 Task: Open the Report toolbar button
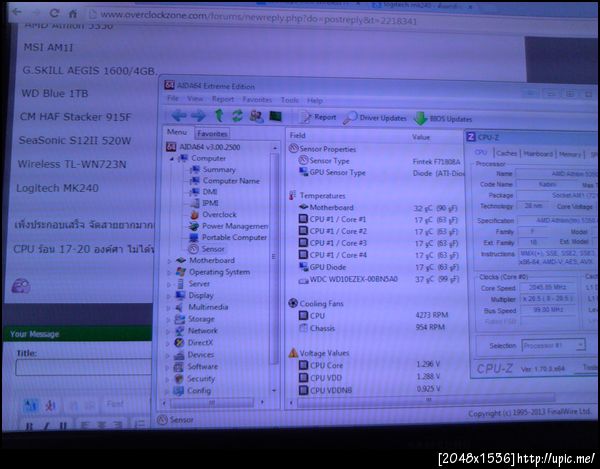point(318,117)
